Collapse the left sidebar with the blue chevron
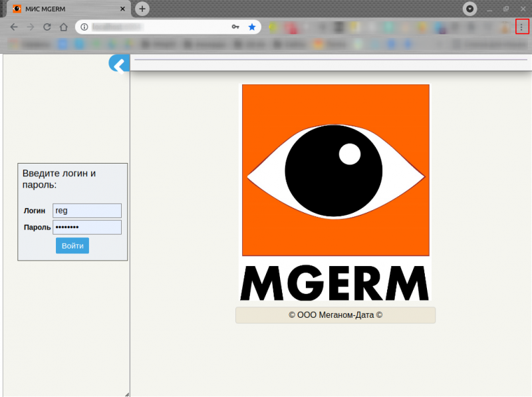Viewport: 532px width, 397px height. [118, 65]
